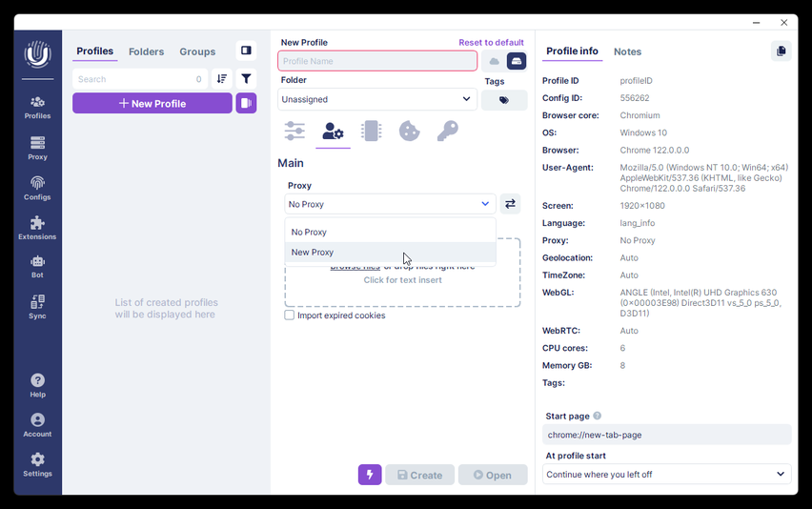Screen dimensions: 812x509
Task: Click the purple panel icon next to New Profile
Action: [246, 103]
